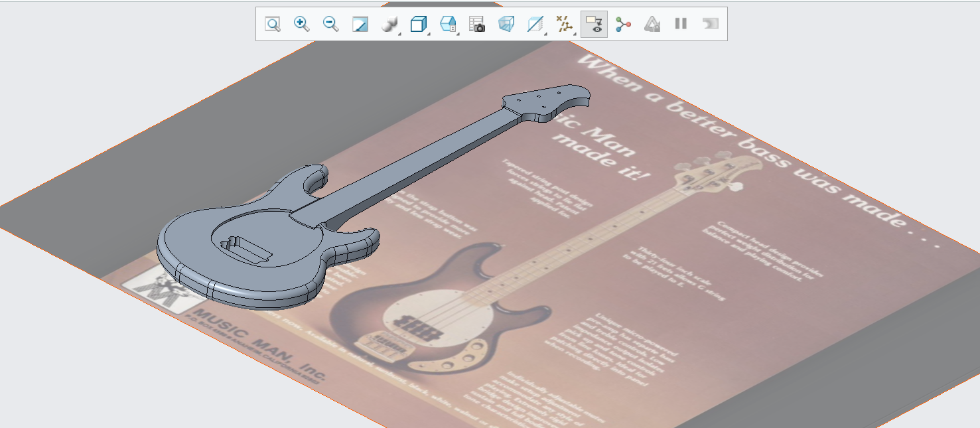
Task: Open the Datum Display Filters dropdown
Action: [x=565, y=25]
